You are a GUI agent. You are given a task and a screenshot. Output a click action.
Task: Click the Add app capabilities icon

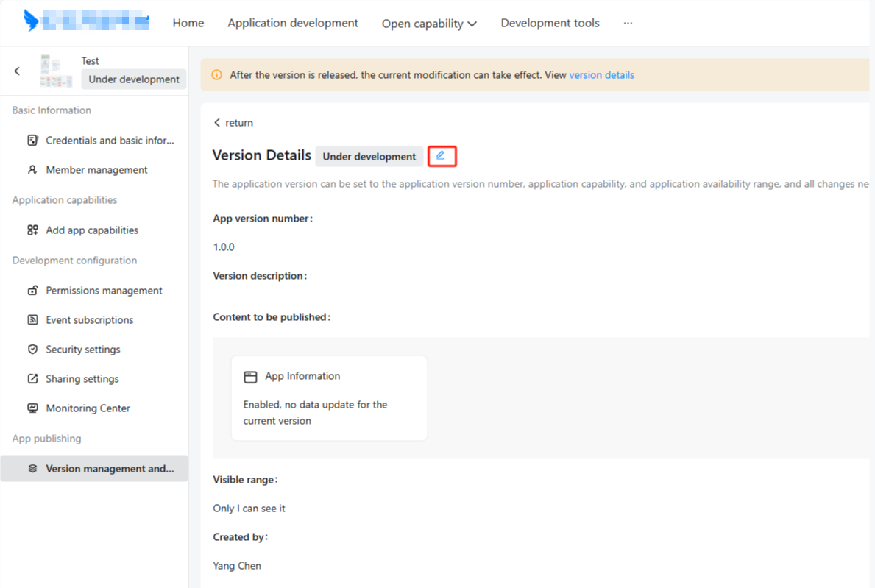point(32,230)
